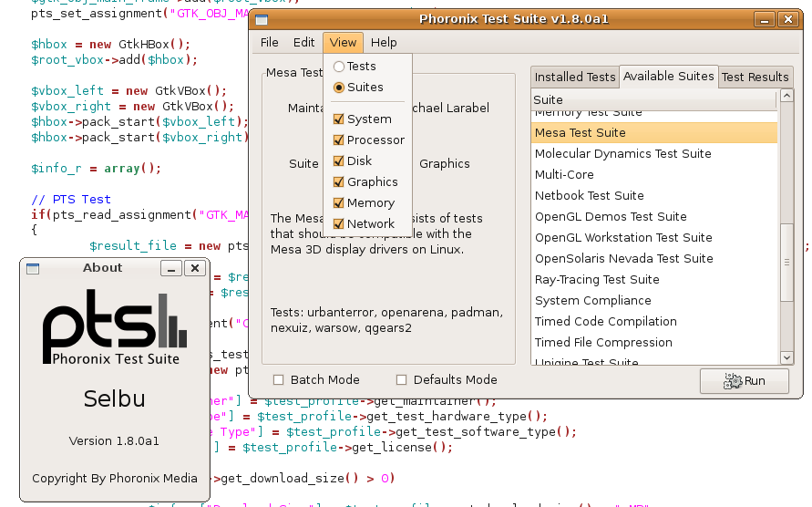Click the About window menu icon

pos(33,268)
